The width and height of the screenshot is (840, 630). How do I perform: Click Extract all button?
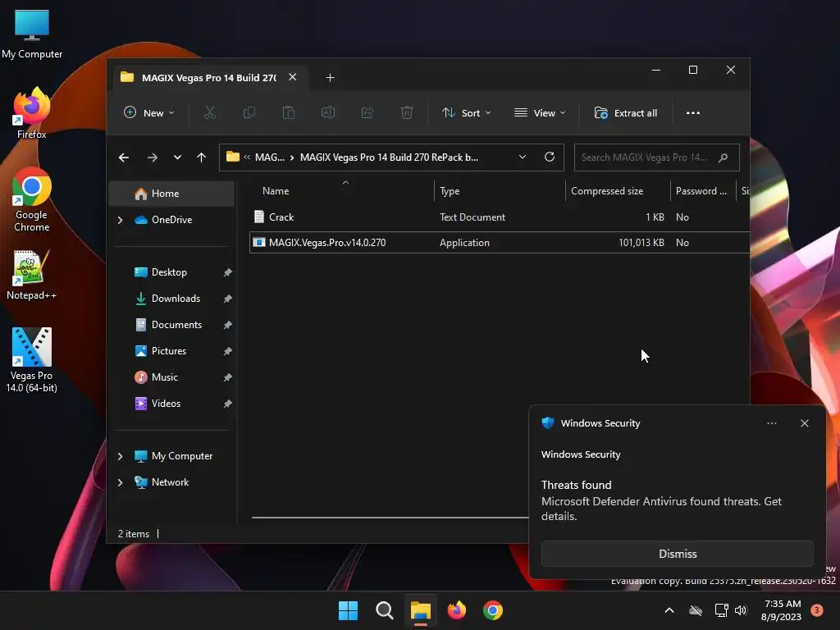[626, 113]
